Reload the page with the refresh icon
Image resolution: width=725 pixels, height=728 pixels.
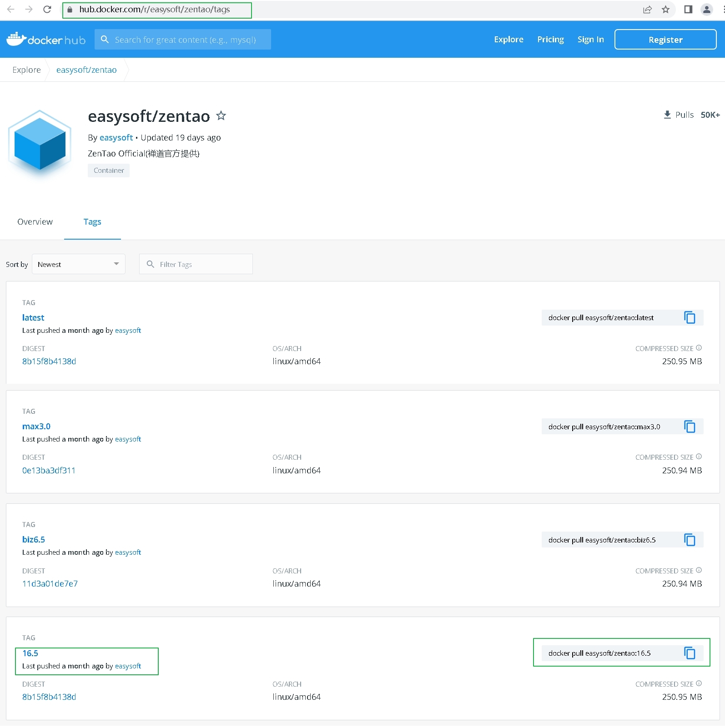coord(47,9)
